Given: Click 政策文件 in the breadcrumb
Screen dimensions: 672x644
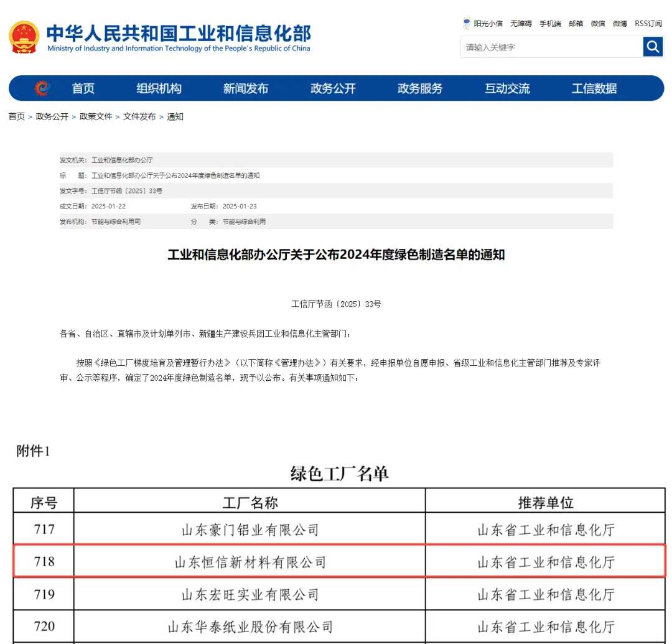Looking at the screenshot, I should (96, 116).
